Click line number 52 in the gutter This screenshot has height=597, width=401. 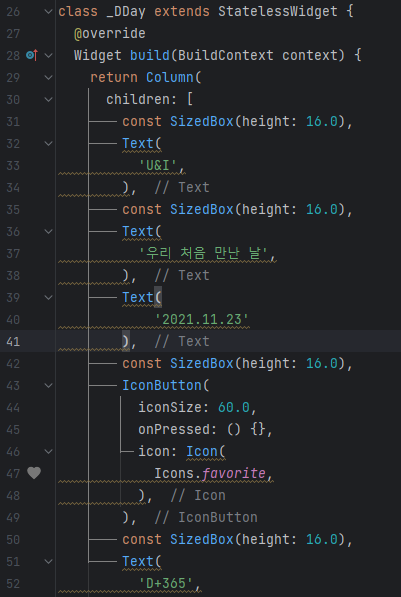click(13, 584)
